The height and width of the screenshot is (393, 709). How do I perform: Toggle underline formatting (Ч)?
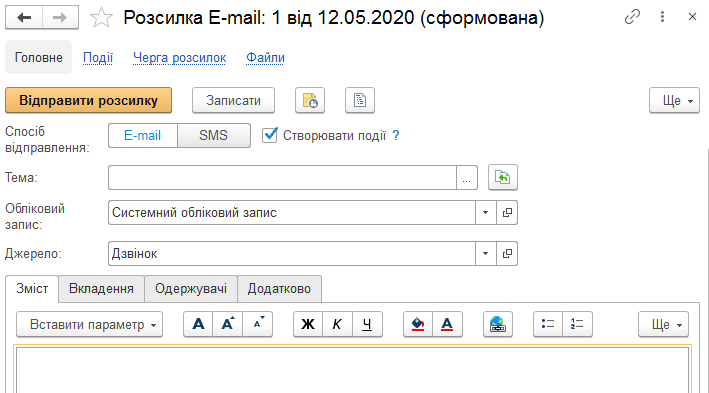click(x=368, y=324)
